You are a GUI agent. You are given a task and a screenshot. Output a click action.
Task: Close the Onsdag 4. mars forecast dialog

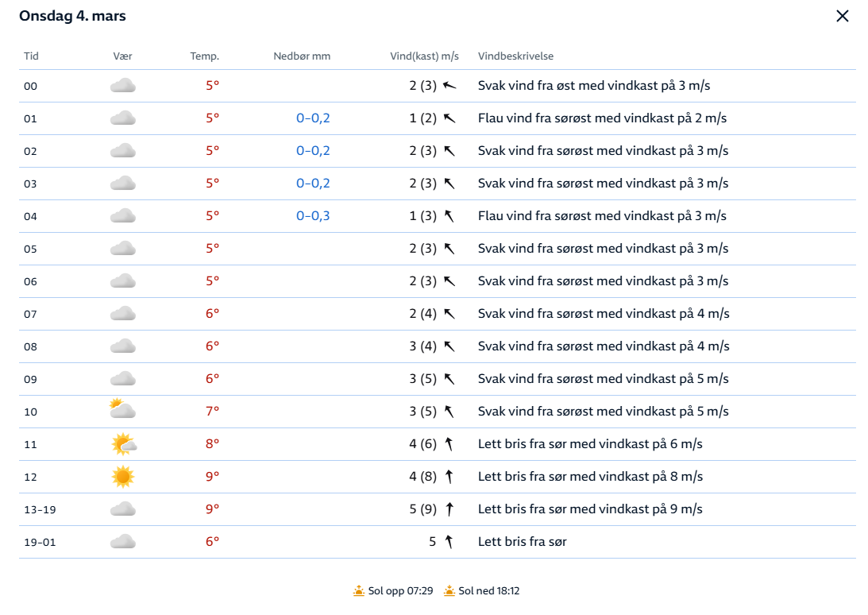tap(843, 16)
